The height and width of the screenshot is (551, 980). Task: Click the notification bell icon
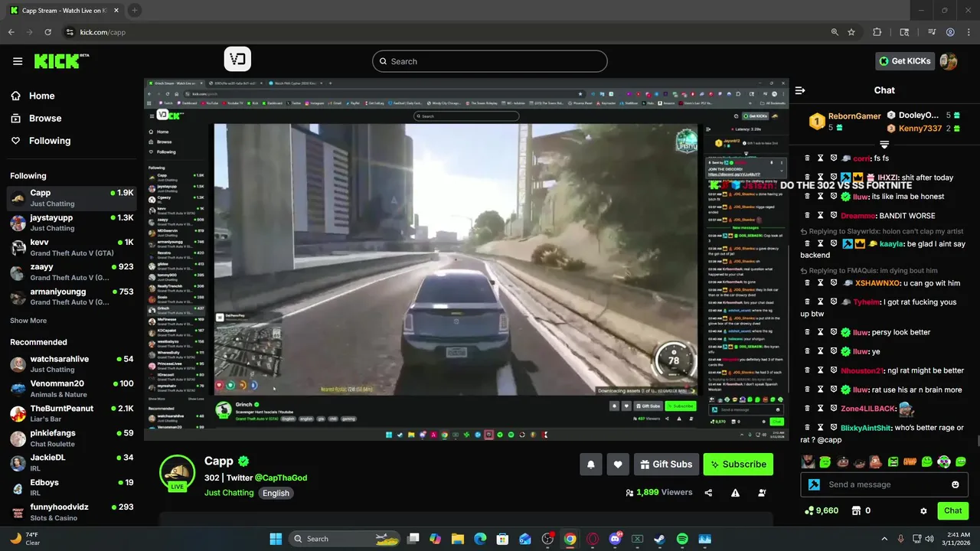(x=591, y=465)
